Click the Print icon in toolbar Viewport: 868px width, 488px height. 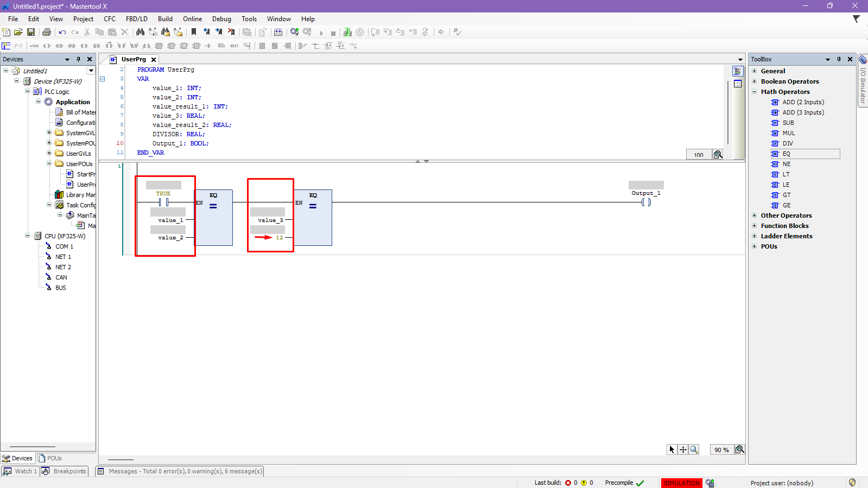pyautogui.click(x=47, y=32)
